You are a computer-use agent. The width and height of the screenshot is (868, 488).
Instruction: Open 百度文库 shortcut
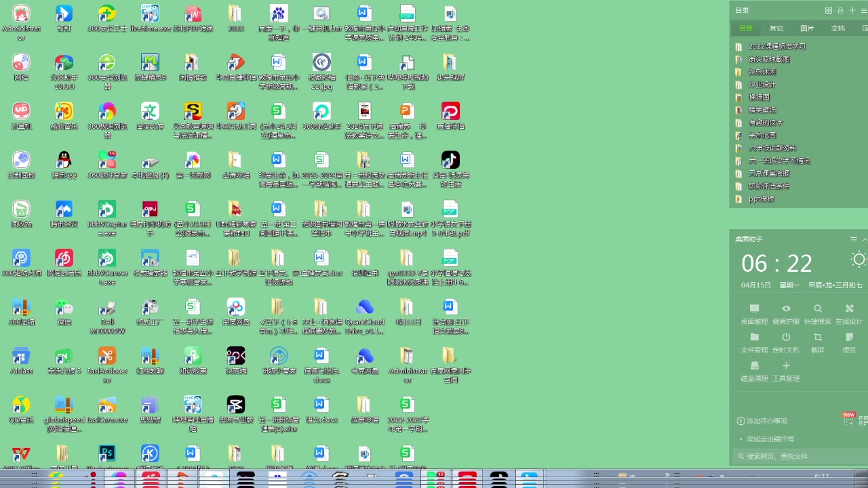coord(150,116)
